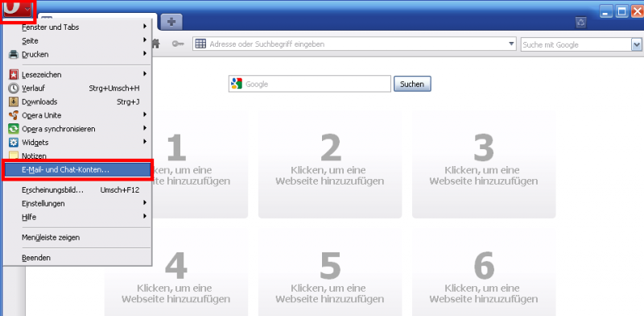Click the Speed Dial grid icon in address bar

200,44
